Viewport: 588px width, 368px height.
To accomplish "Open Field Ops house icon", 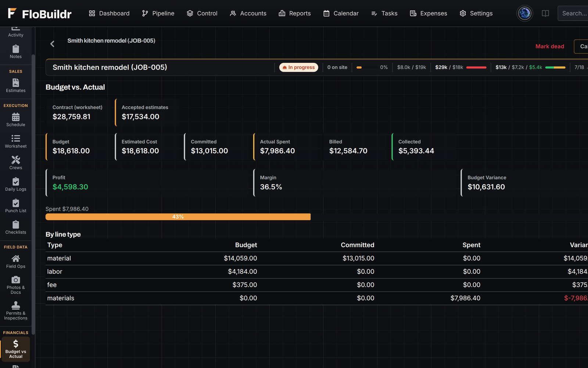I will [x=15, y=261].
